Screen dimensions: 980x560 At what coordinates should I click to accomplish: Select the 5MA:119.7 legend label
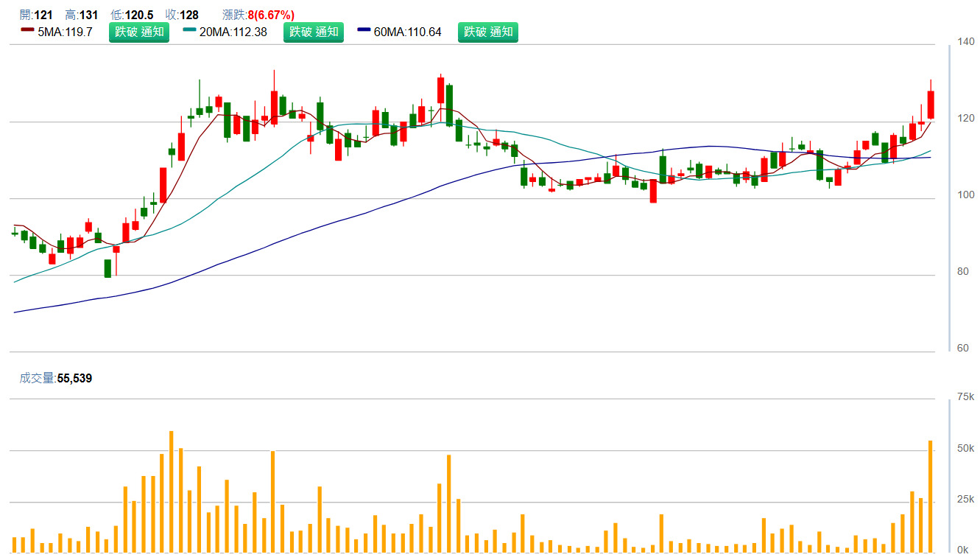coord(65,32)
